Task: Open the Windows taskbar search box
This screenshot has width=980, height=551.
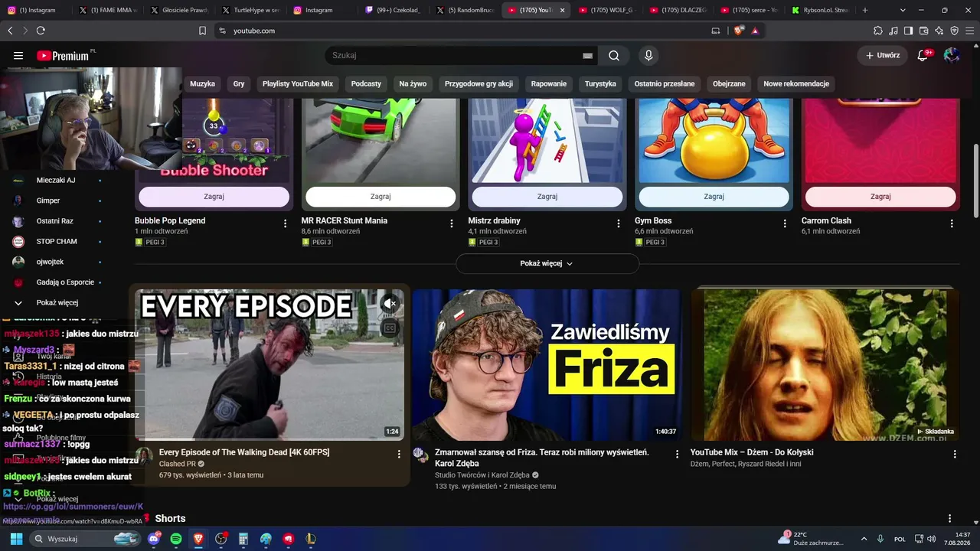Action: pos(86,539)
